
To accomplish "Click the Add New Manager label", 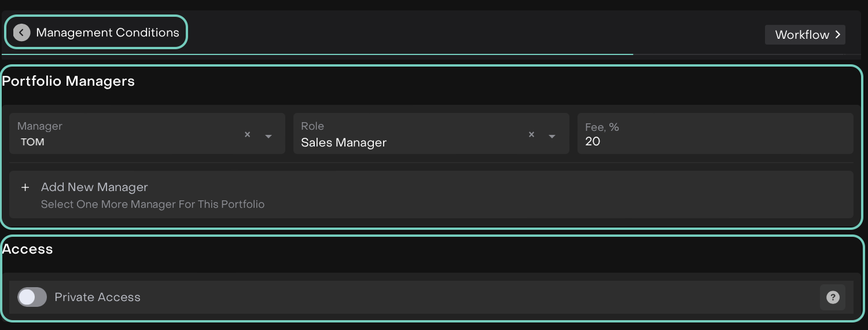I will click(x=94, y=187).
